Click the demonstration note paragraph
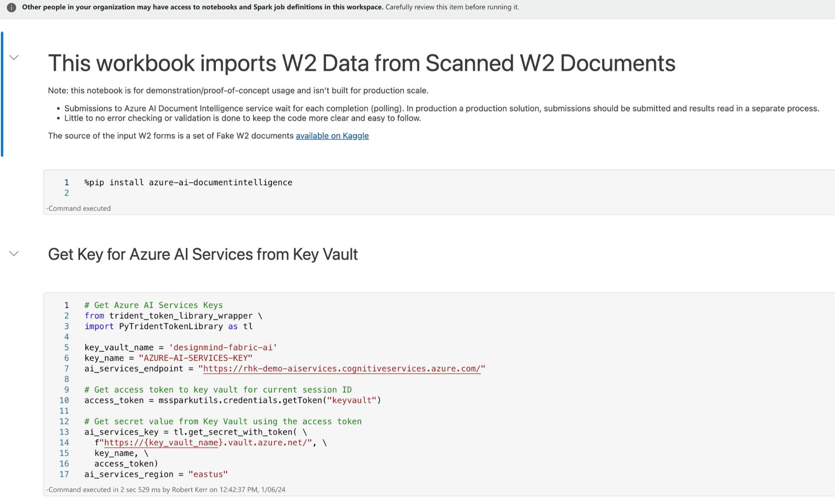The image size is (835, 504). [x=238, y=91]
